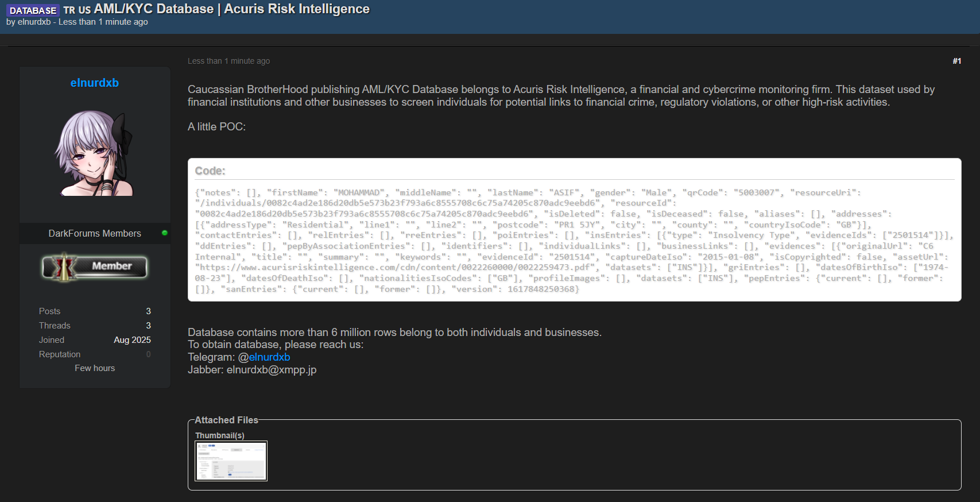Click the DATABASE prefix badge
This screenshot has height=502, width=980.
point(33,10)
